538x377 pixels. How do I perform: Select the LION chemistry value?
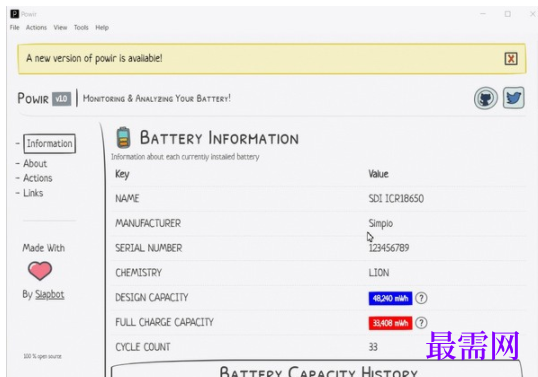pyautogui.click(x=379, y=273)
